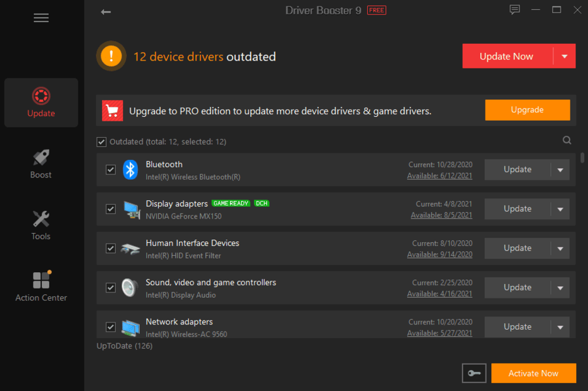Select the NVIDIA GeForce MX150 text
Screen dimensions: 588x391
[184, 216]
